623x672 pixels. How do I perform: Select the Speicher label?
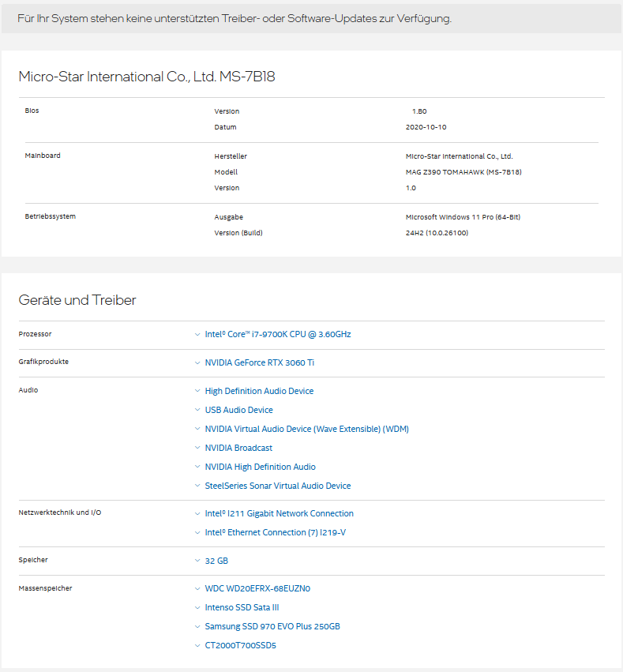pyautogui.click(x=33, y=559)
